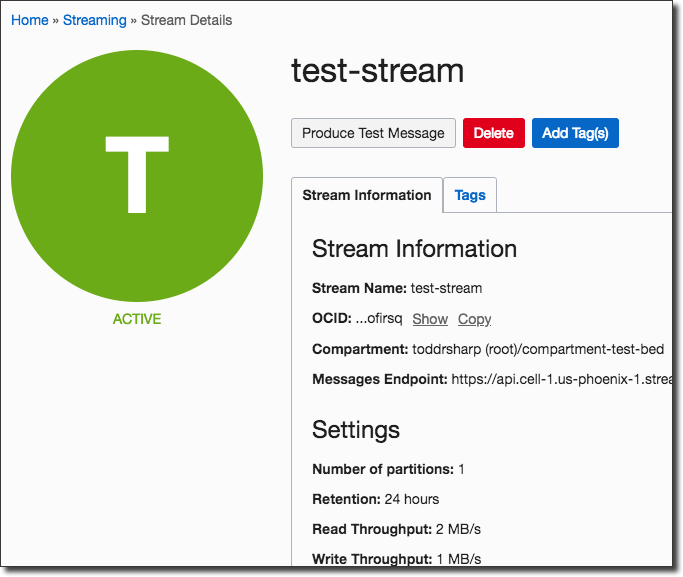Screen dimensions: 683x577
Task: Click the blue Add Tag(s) button
Action: pyautogui.click(x=575, y=133)
